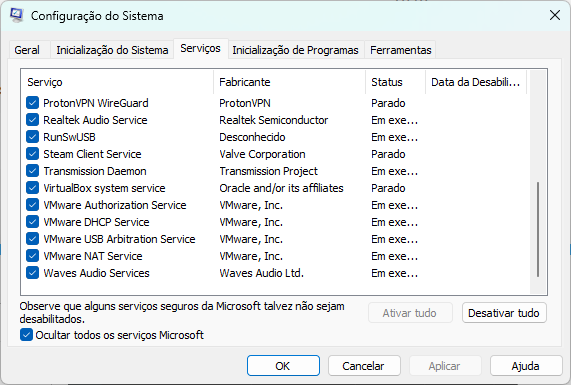571x385 pixels.
Task: Select the RunSwUSB service name
Action: [x=69, y=137]
